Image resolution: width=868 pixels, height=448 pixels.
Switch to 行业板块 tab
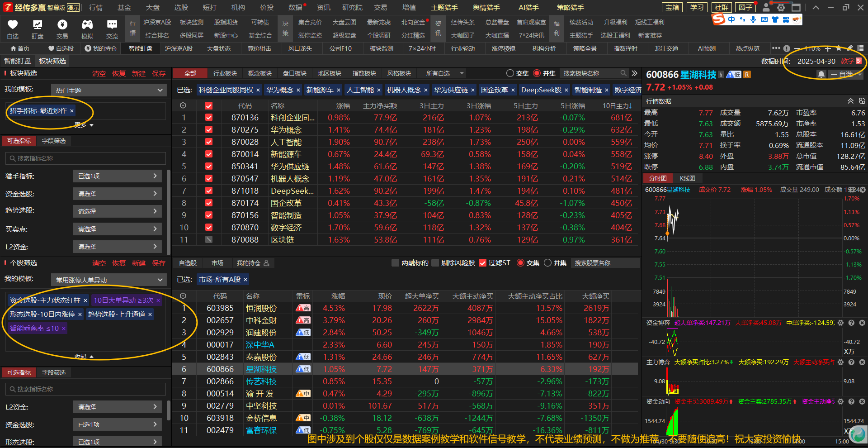click(225, 73)
